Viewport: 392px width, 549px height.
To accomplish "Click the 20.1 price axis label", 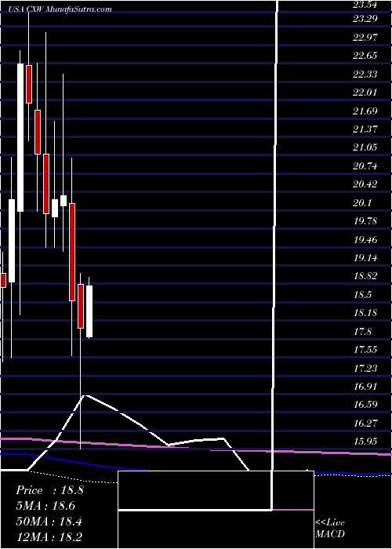I will 362,202.
